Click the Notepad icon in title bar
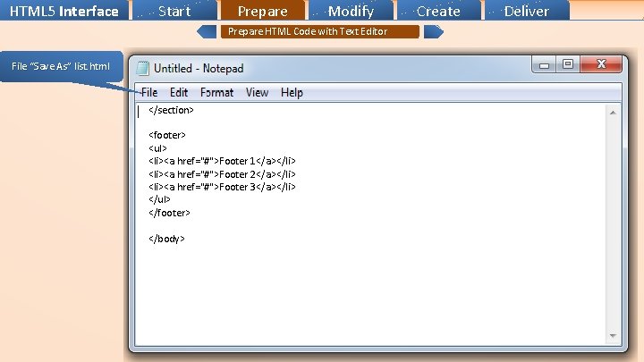The width and height of the screenshot is (644, 362). coord(142,68)
